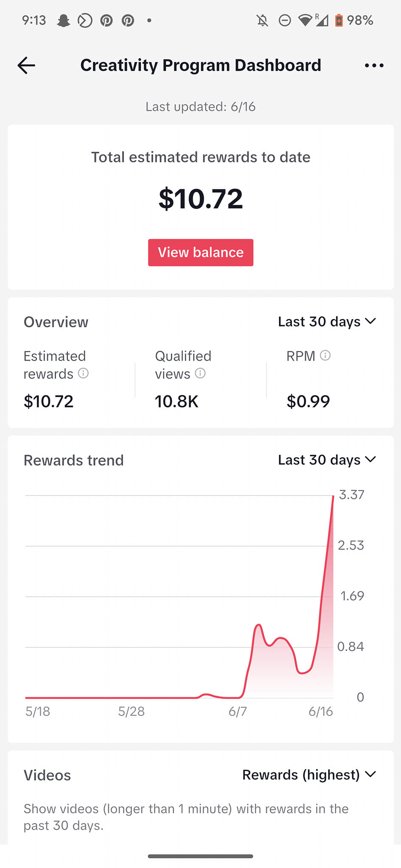Tap the Wi-Fi status icon
This screenshot has height=868, width=401.
pyautogui.click(x=305, y=20)
